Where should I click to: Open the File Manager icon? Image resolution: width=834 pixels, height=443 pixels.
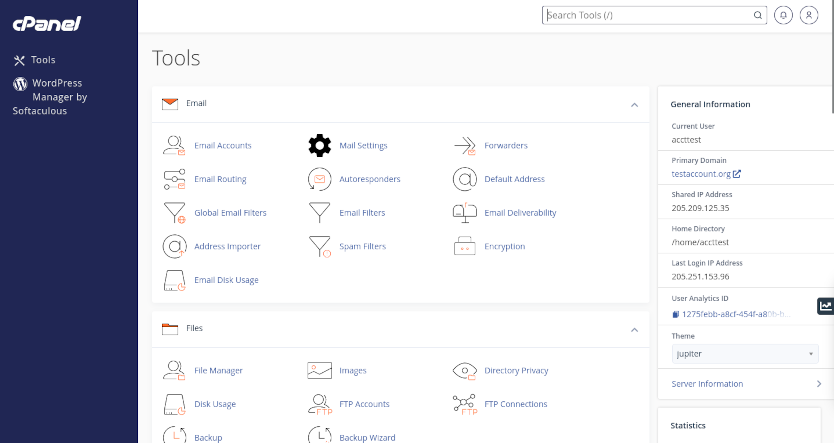175,370
